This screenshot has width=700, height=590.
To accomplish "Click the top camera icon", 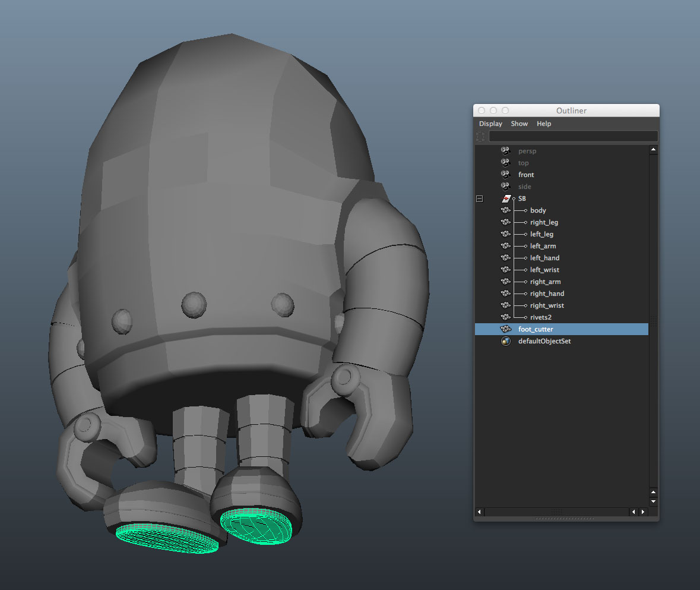I will (505, 163).
